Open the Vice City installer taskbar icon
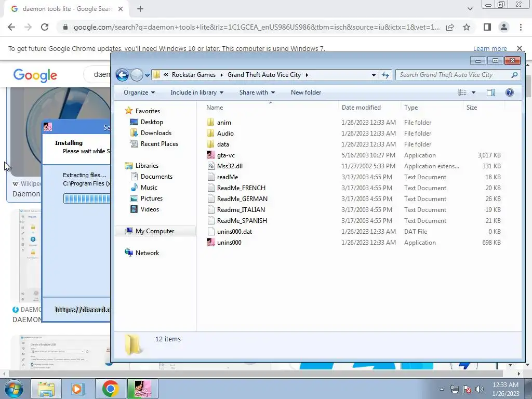532x399 pixels. pos(142,389)
